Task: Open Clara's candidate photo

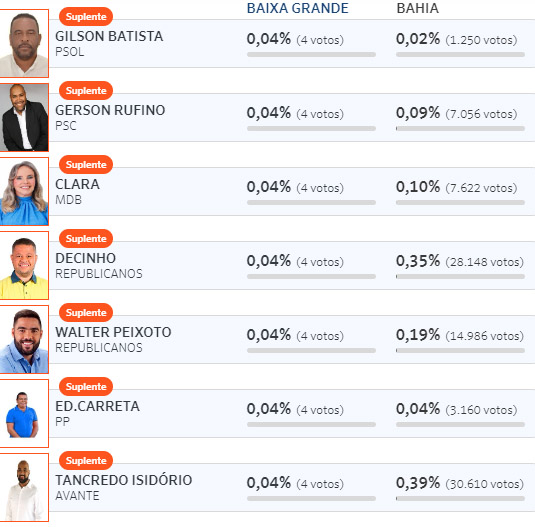Action: [24, 191]
